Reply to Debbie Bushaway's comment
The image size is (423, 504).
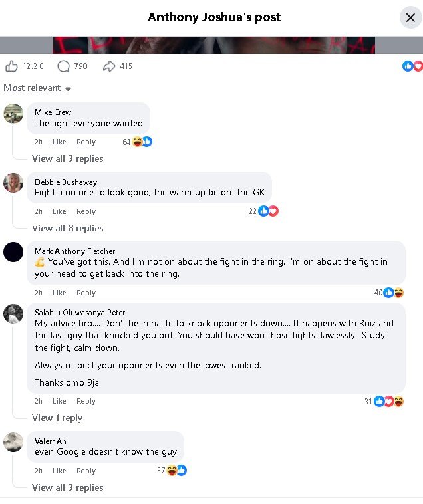tap(86, 211)
